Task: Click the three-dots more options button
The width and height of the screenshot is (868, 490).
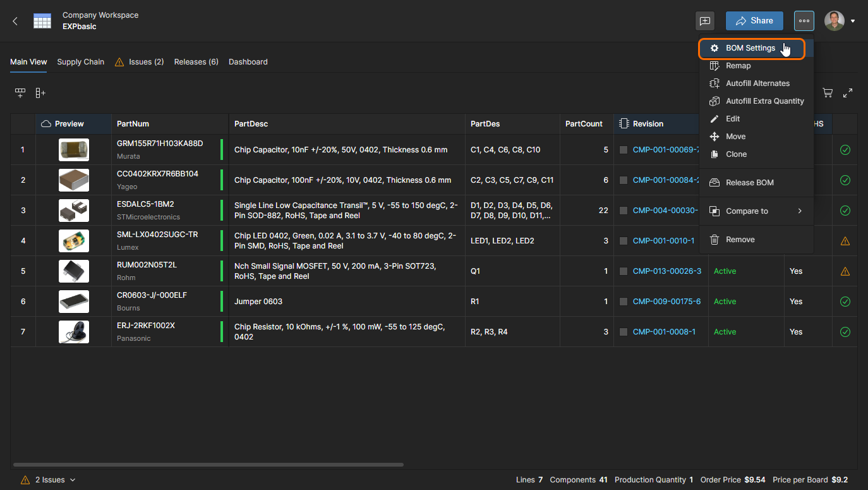Action: click(804, 21)
